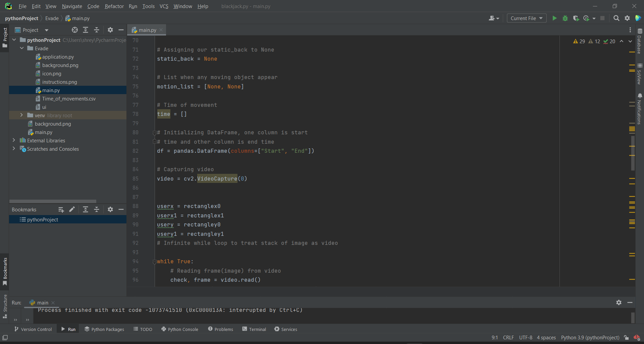Open the Refactor menu

click(114, 6)
